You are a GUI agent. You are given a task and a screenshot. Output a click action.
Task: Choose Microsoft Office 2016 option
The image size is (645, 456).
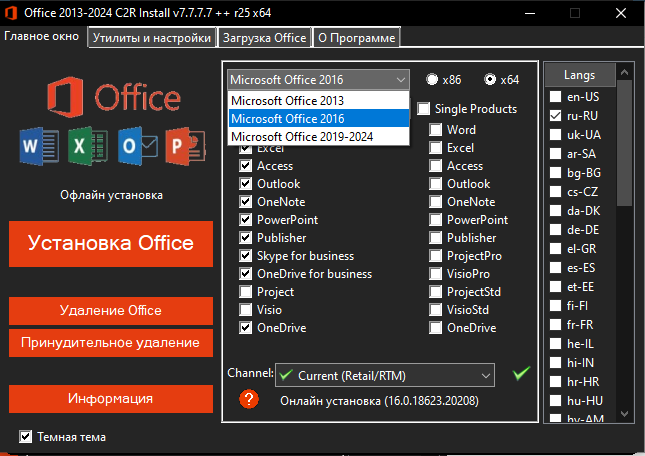(x=318, y=118)
